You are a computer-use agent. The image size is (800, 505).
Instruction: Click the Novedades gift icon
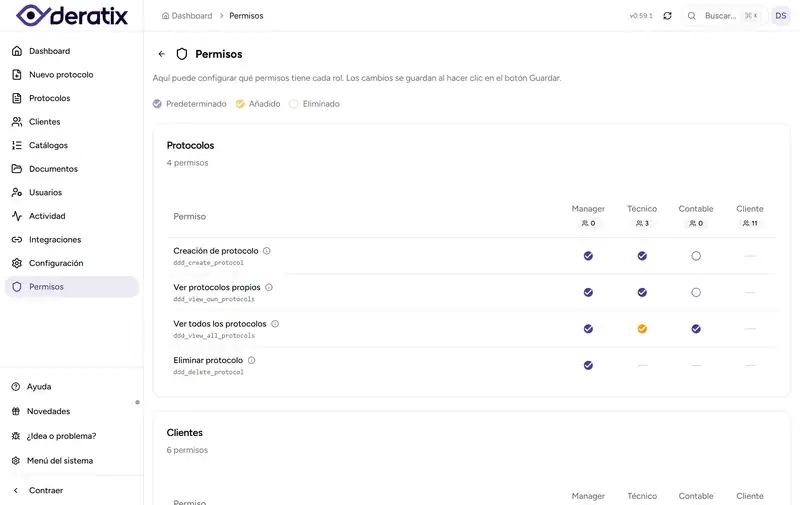pyautogui.click(x=16, y=411)
